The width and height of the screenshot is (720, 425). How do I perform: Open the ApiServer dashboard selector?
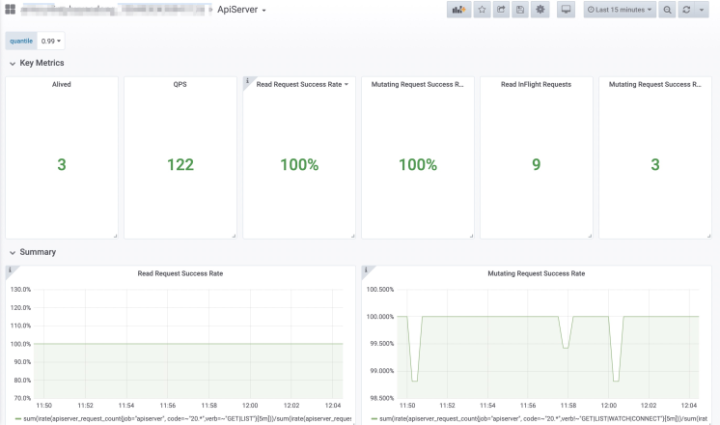click(x=242, y=10)
